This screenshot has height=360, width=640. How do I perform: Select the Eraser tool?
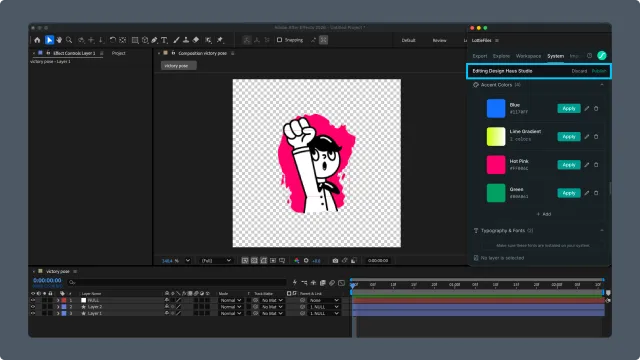[196, 40]
